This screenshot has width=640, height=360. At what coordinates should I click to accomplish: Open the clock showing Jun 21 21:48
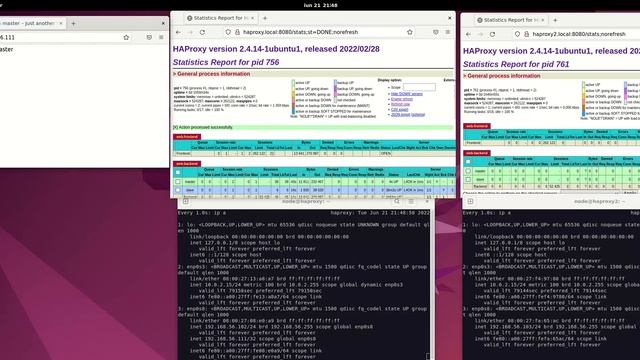pos(320,5)
